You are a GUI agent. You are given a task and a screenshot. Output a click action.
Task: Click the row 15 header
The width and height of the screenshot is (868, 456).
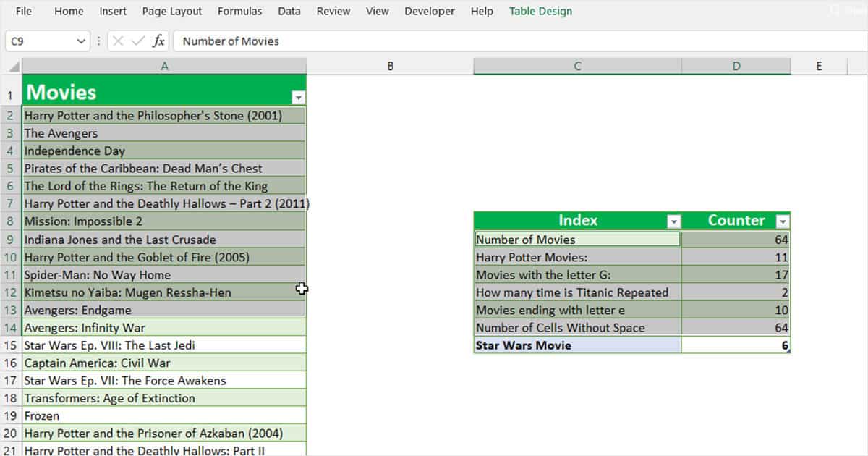click(10, 345)
